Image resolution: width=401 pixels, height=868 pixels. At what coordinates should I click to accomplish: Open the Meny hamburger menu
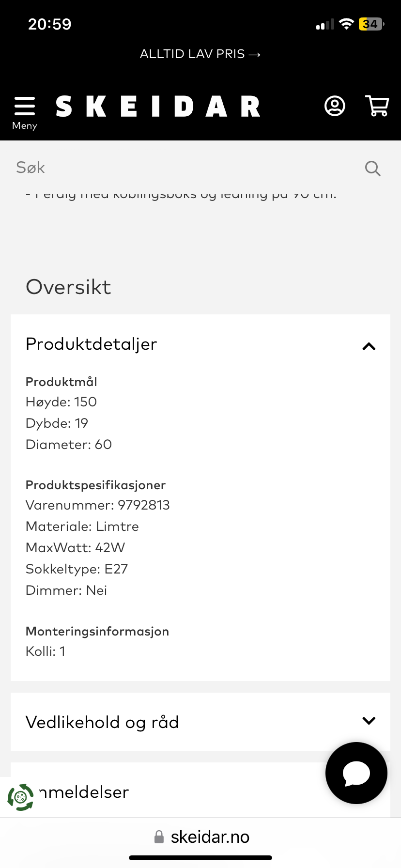(25, 112)
